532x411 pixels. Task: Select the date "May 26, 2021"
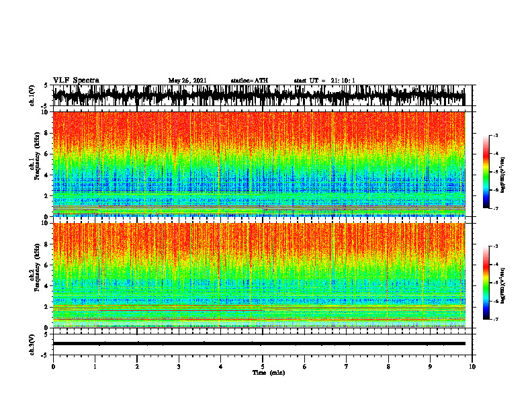pyautogui.click(x=187, y=81)
